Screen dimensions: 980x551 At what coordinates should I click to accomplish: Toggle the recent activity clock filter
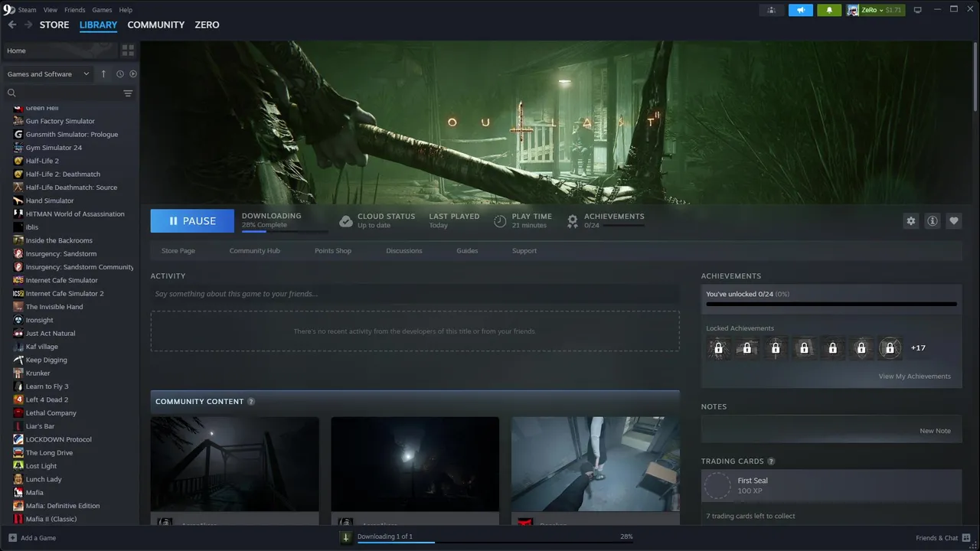[120, 74]
